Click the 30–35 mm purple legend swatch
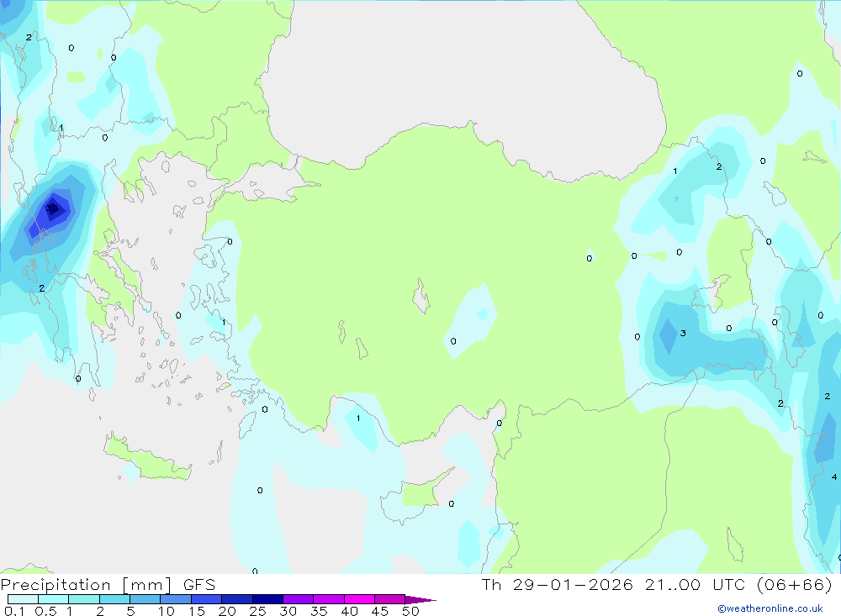 click(x=298, y=599)
